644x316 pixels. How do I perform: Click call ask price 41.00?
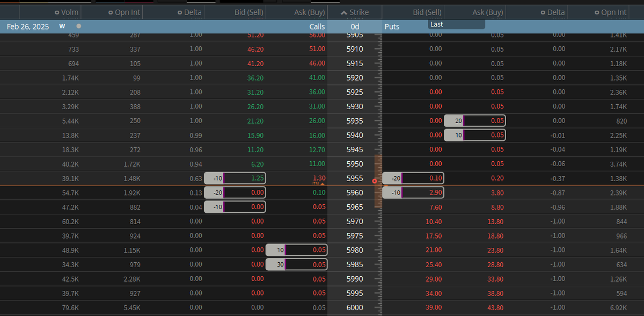coord(317,77)
